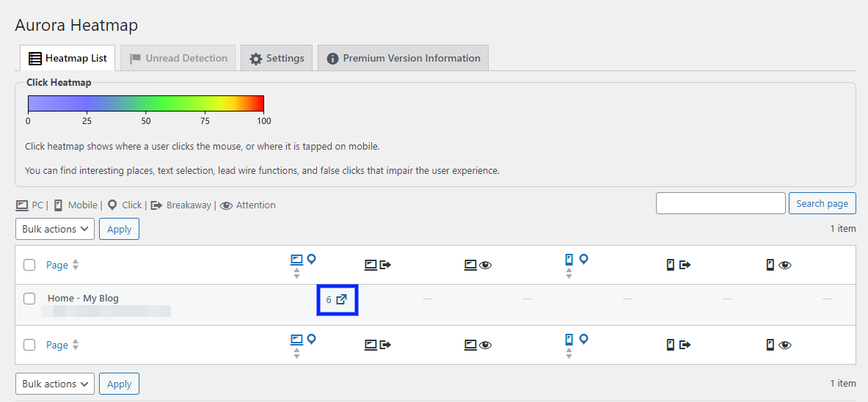Image resolution: width=868 pixels, height=402 pixels.
Task: Open the Premium Version Information tab
Action: pos(403,58)
